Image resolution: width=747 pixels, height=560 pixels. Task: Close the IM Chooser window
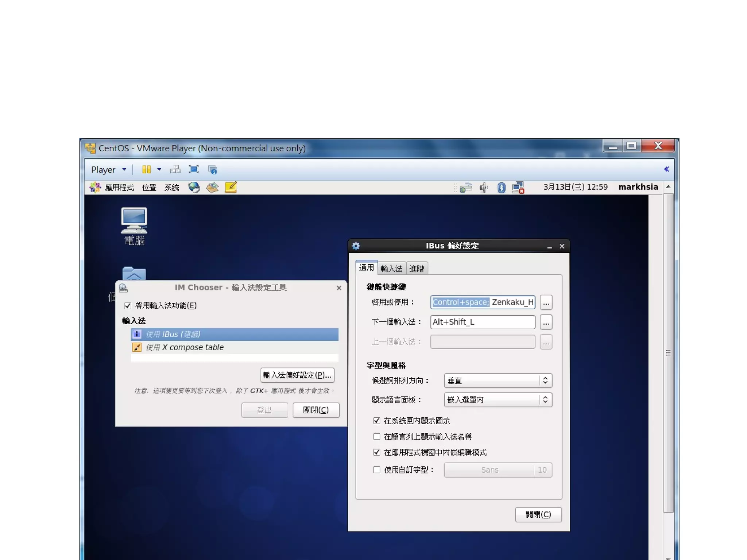coord(339,288)
